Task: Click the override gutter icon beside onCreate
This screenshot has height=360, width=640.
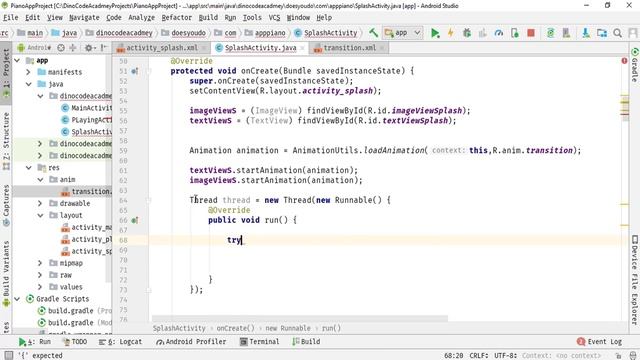Action: click(x=134, y=71)
